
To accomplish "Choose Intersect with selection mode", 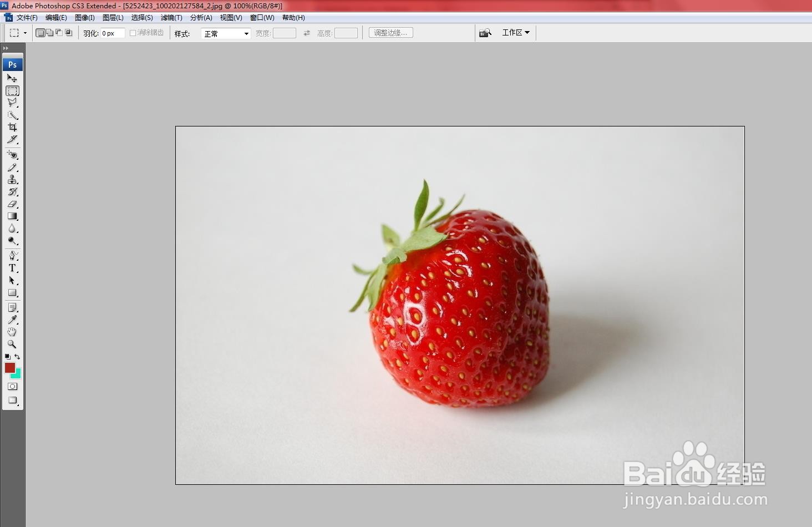I will [x=69, y=33].
